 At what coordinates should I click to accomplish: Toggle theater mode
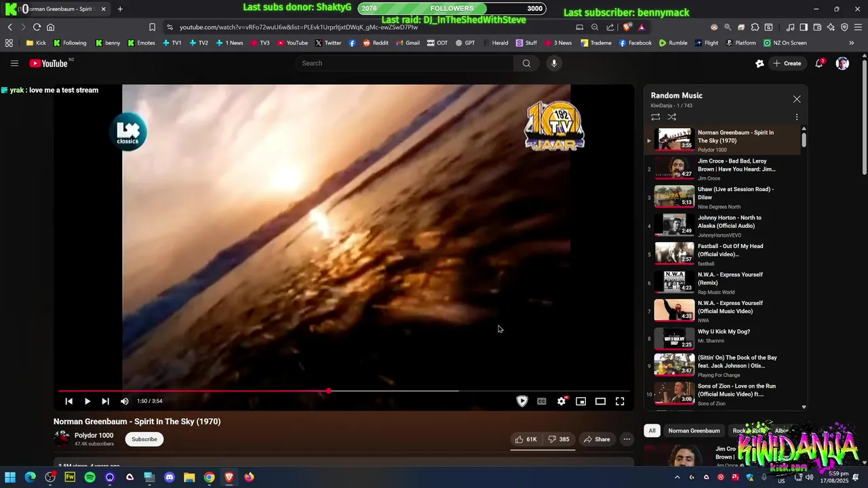(600, 401)
